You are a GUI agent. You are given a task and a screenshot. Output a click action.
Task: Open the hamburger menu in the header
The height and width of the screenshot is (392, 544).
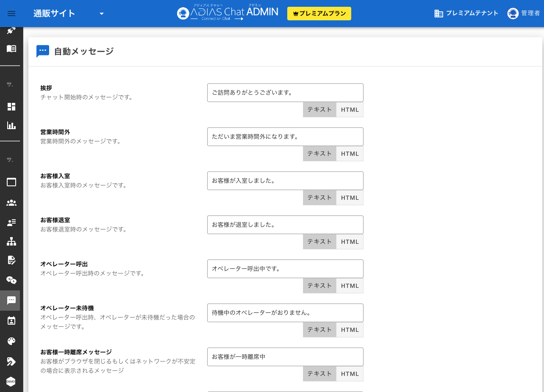pyautogui.click(x=11, y=14)
